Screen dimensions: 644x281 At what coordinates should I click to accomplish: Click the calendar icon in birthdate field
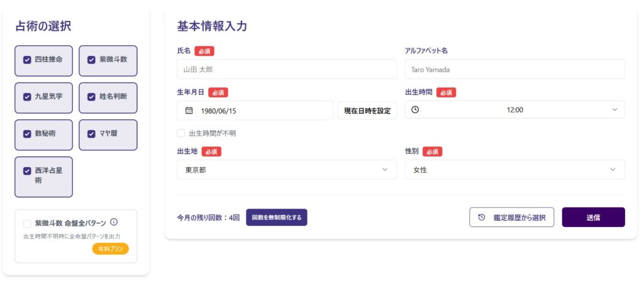[x=189, y=111]
